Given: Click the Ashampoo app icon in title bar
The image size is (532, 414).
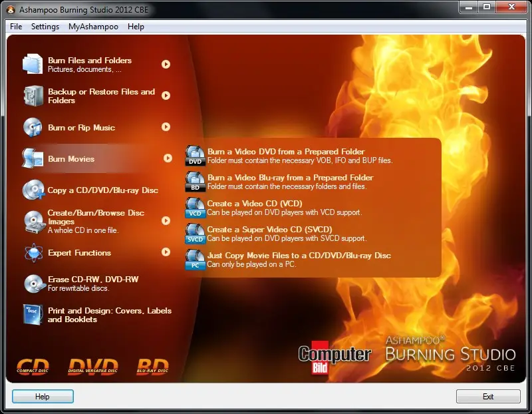Looking at the screenshot, I should (11, 10).
